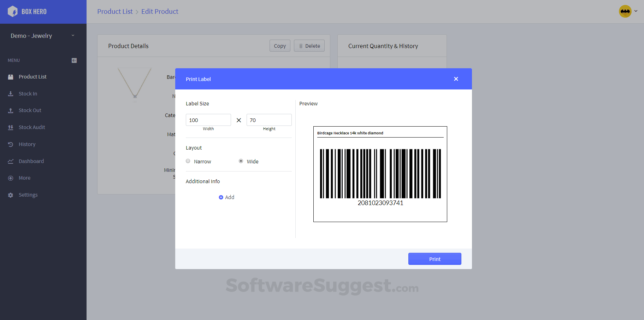
Task: Select the Wide layout option
Action: [x=241, y=161]
